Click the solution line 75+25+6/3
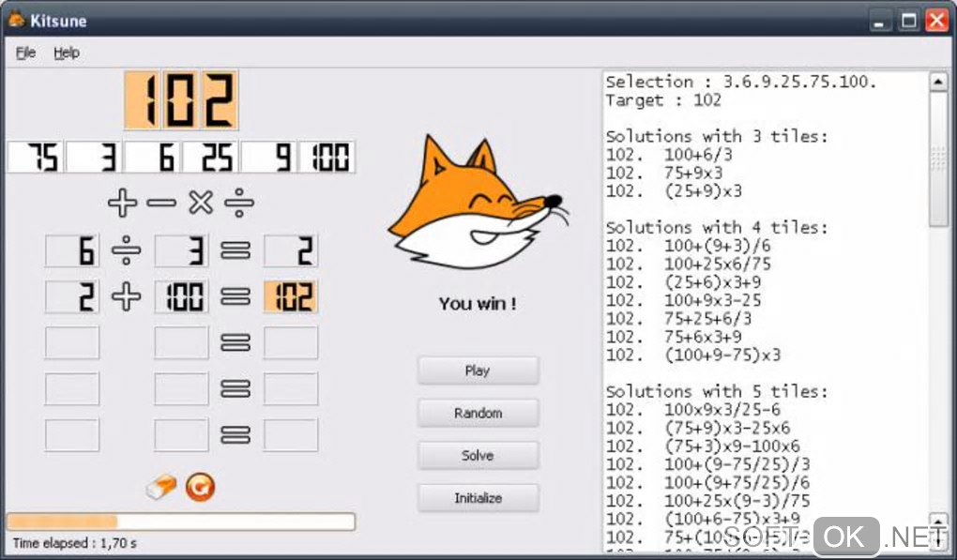The image size is (957, 560). tap(679, 318)
